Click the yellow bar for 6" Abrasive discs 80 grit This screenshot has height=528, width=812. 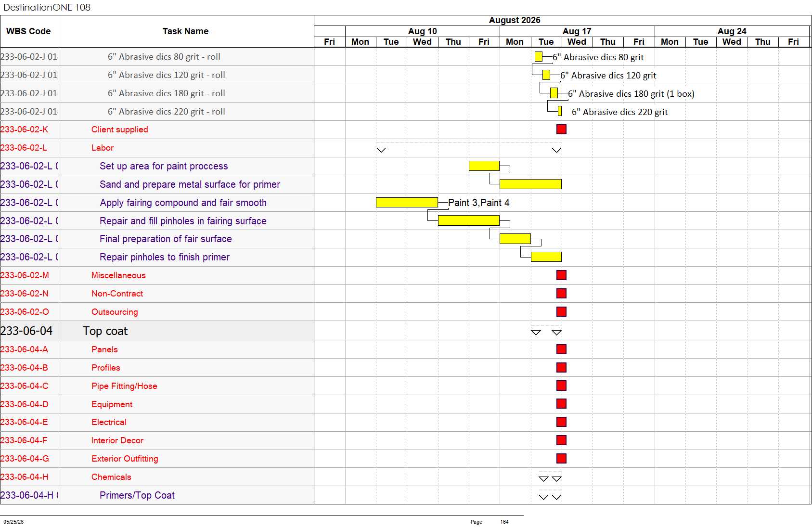[539, 56]
